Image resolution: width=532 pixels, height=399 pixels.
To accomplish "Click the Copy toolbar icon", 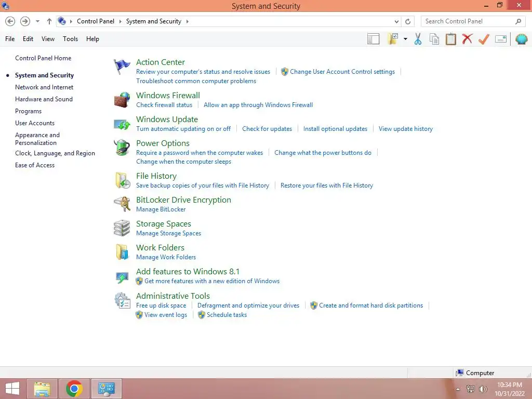I will (434, 39).
